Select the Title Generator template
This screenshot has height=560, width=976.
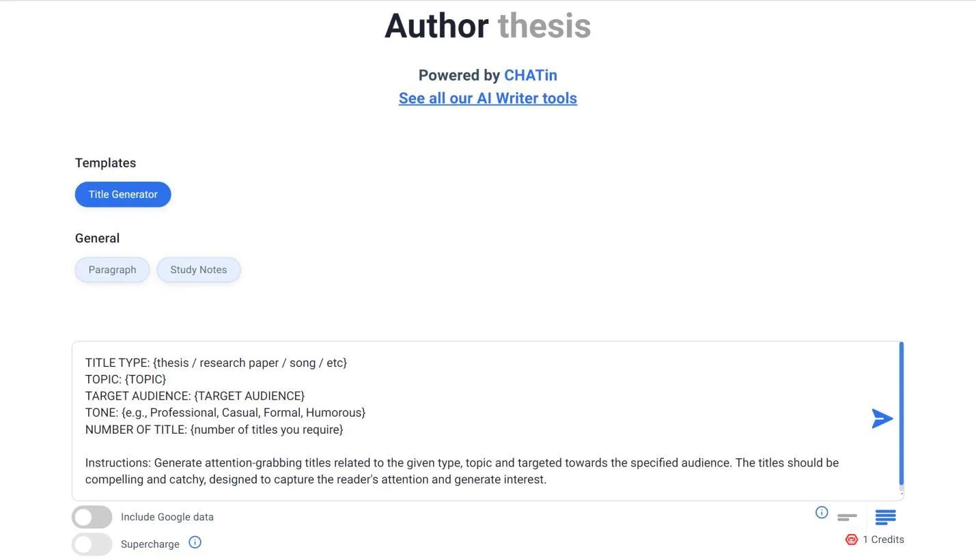click(123, 195)
